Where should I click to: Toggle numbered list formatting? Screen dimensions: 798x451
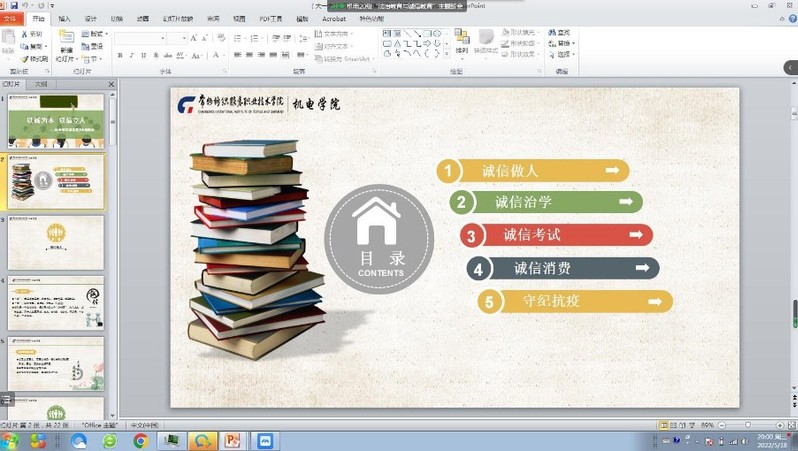pyautogui.click(x=256, y=38)
